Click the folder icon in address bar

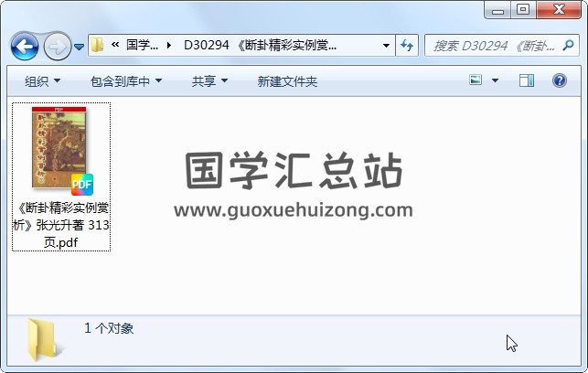coord(98,46)
